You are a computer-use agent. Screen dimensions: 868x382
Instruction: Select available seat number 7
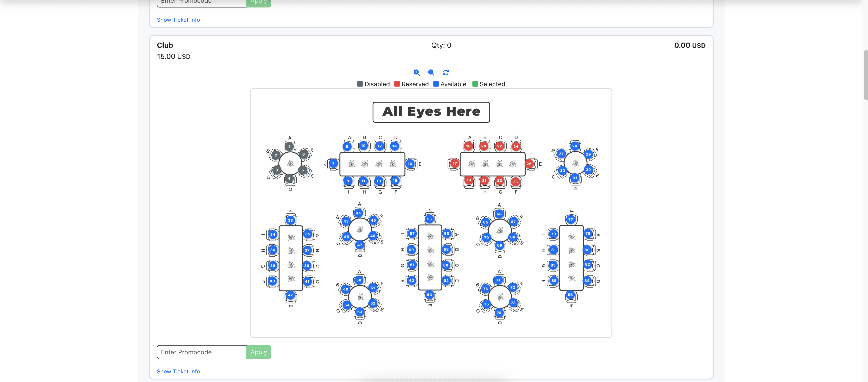coord(333,163)
